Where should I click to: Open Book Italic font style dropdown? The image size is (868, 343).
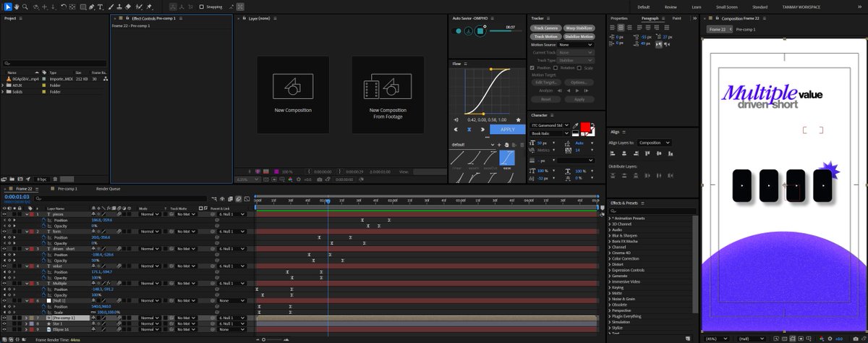(550, 133)
